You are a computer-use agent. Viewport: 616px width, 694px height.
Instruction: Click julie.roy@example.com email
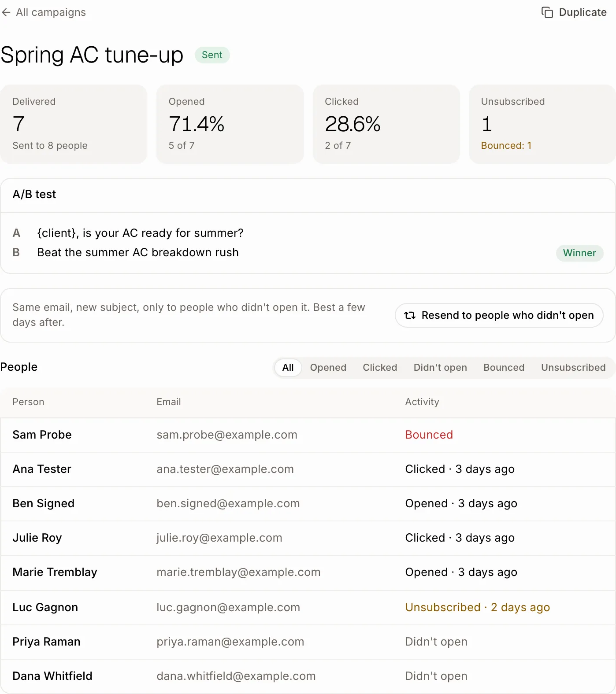[x=219, y=538]
